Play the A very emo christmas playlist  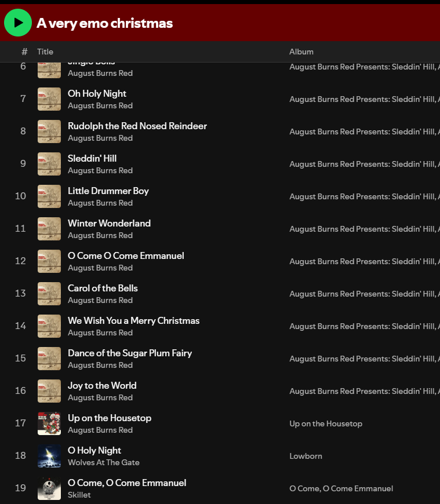18,23
